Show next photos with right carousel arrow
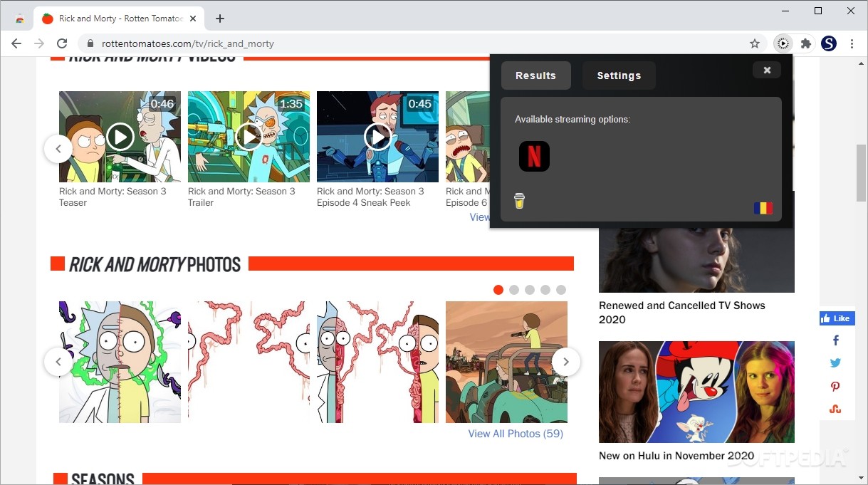This screenshot has width=868, height=485. point(565,362)
